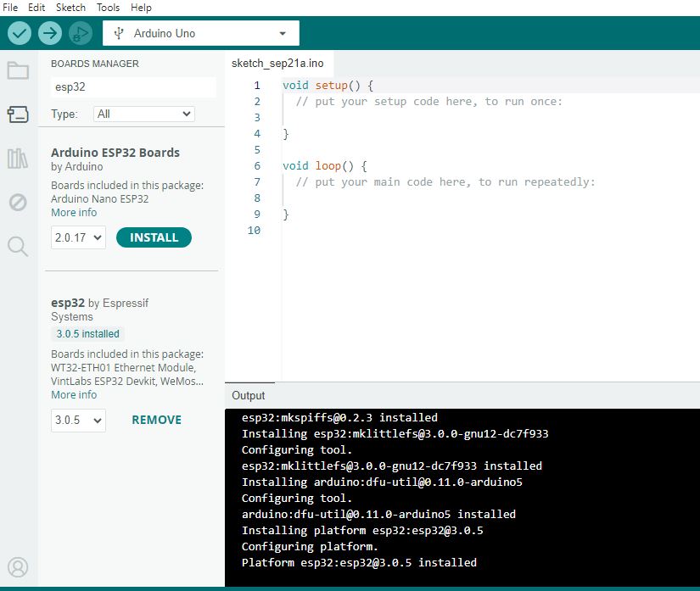The width and height of the screenshot is (700, 591).
Task: Click the 'put your main code here' comment
Action: tap(445, 182)
